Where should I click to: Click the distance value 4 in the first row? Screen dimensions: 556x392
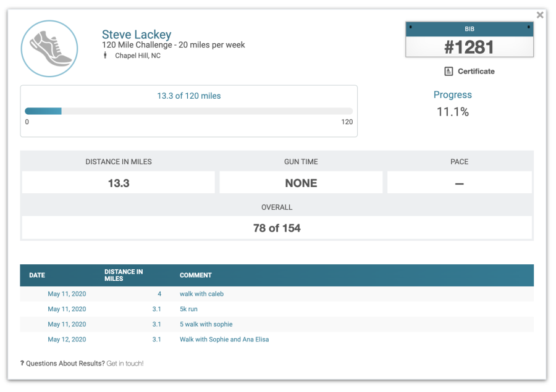tap(159, 294)
